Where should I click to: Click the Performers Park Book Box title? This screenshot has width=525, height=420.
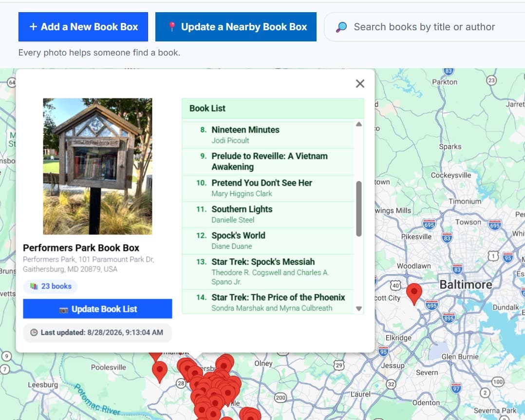tap(81, 248)
